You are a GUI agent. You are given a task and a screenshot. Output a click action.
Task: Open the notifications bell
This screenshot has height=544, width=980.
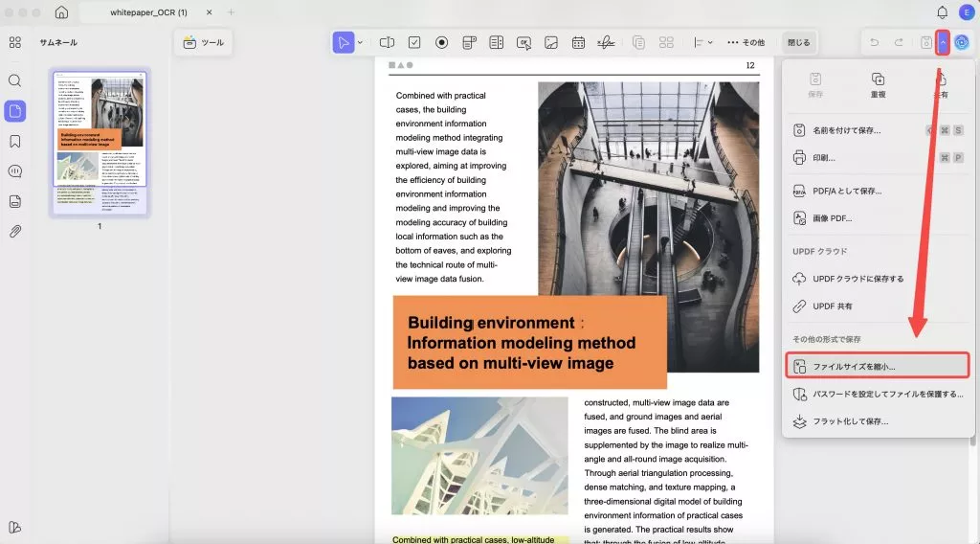coord(942,12)
